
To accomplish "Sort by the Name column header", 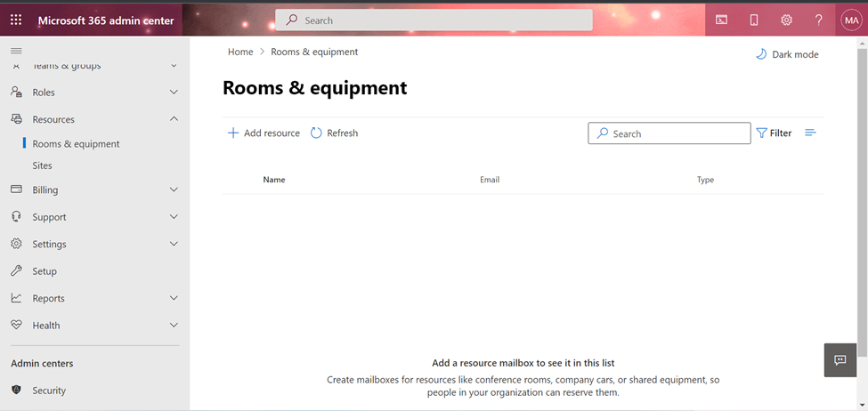I will click(x=274, y=180).
